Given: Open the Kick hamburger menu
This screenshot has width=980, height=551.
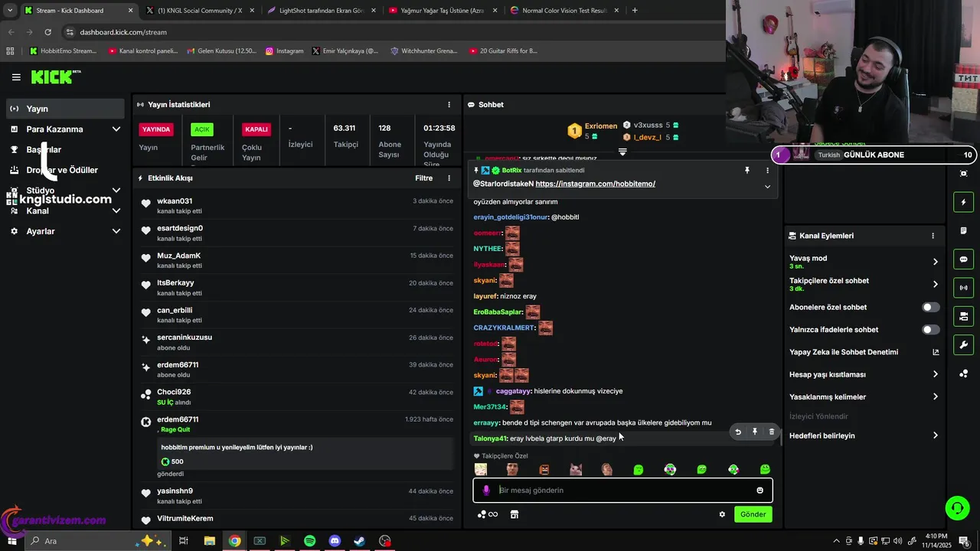Looking at the screenshot, I should tap(16, 77).
